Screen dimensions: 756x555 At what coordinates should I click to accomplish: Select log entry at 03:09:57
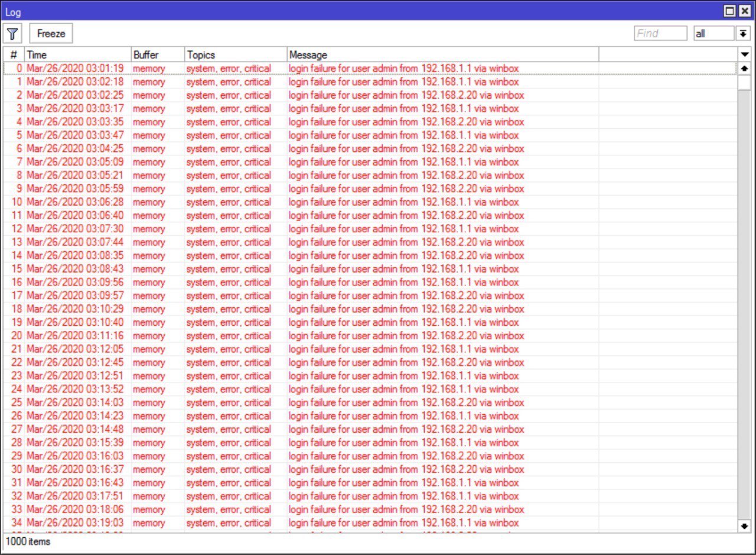tap(370, 296)
